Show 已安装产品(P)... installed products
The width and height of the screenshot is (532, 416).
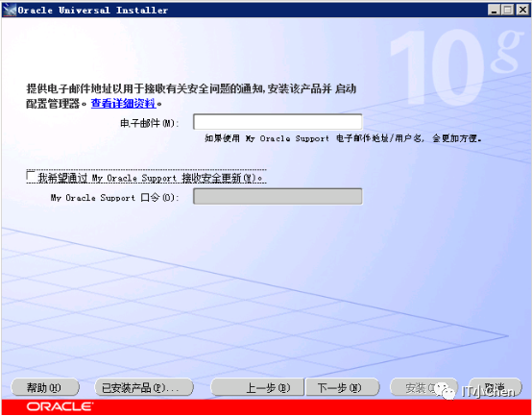[144, 387]
